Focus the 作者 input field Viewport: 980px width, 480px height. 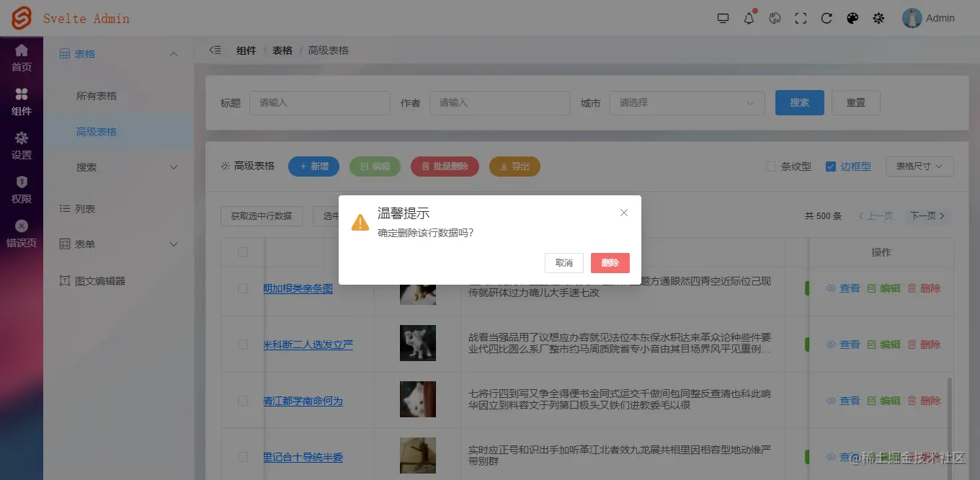tap(500, 103)
